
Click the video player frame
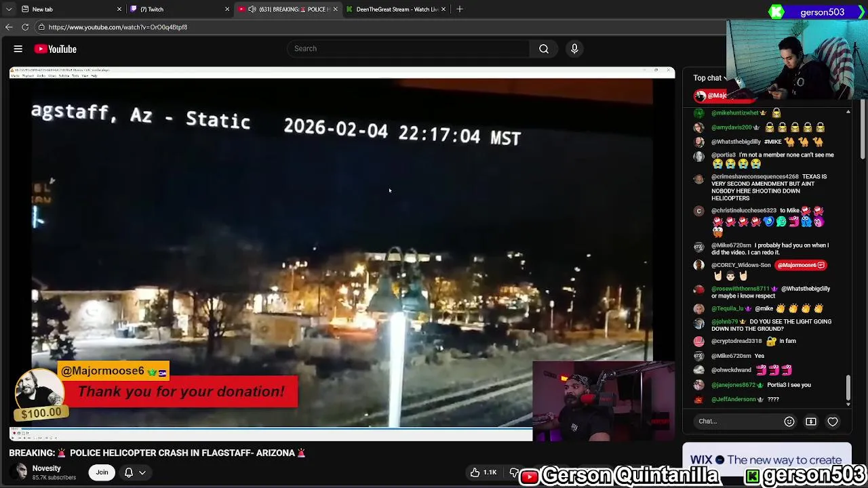pyautogui.click(x=342, y=253)
